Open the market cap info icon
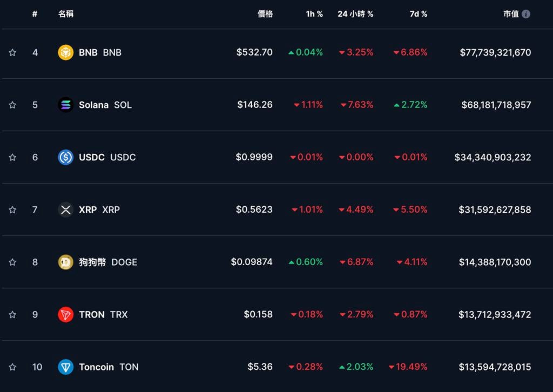Screen dimensions: 553x392 pyautogui.click(x=526, y=14)
